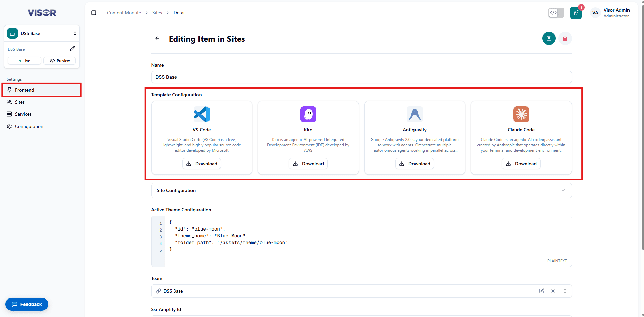Screen dimensions: 644x317
Task: Click the page vertical scrollbar
Action: point(642,128)
